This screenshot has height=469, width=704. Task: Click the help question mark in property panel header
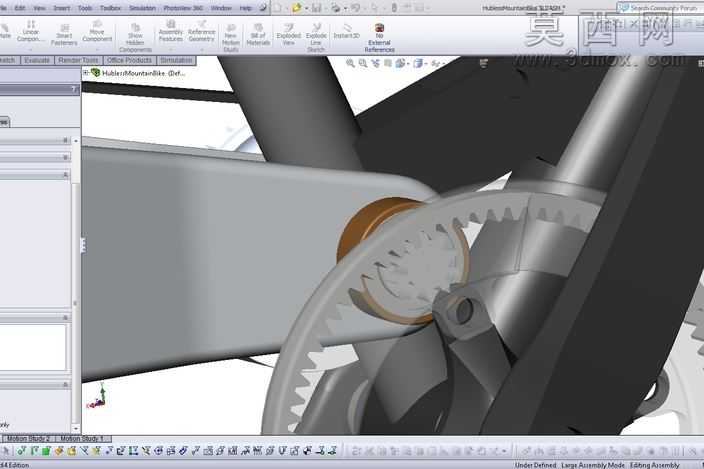74,89
